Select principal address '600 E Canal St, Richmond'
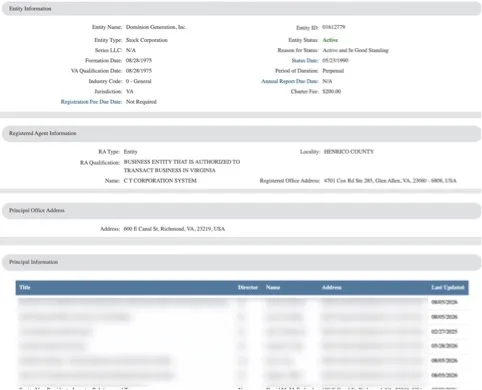Viewport: 482px width, 390px height. (174, 229)
